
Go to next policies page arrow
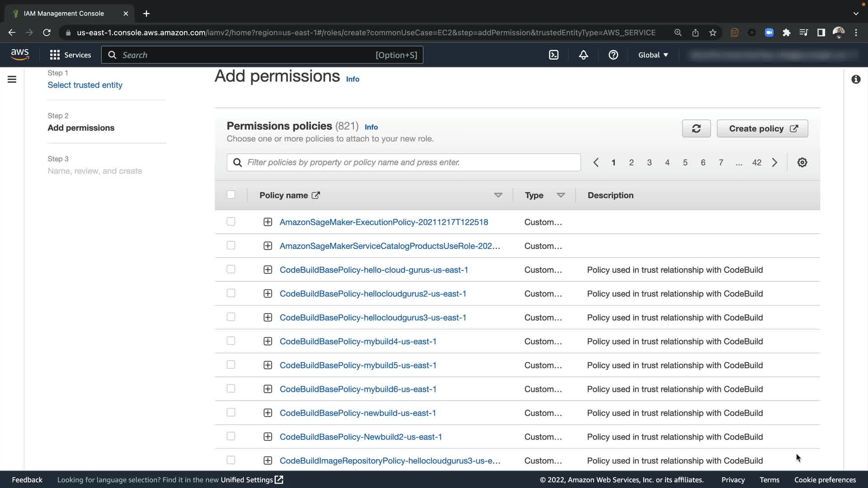coord(774,163)
